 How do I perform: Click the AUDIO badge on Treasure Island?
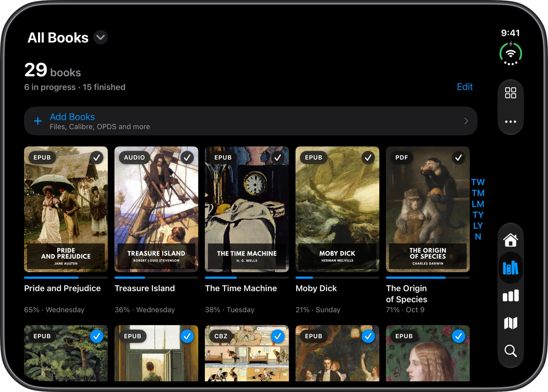click(134, 158)
